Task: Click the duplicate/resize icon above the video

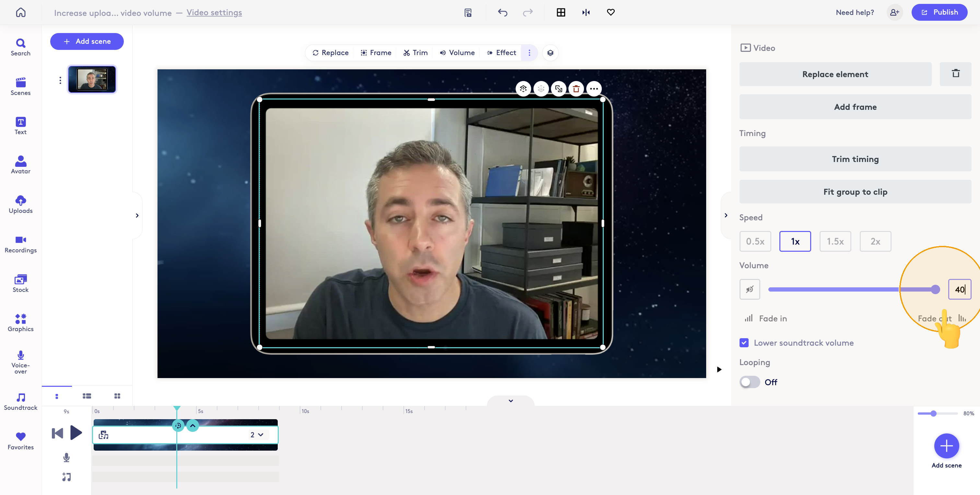Action: (558, 89)
